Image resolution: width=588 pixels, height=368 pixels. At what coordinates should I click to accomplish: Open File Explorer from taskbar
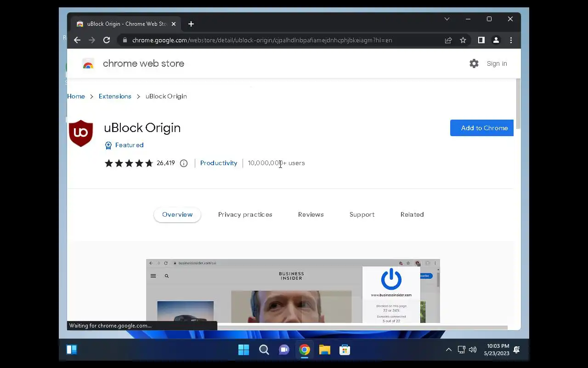coord(325,350)
